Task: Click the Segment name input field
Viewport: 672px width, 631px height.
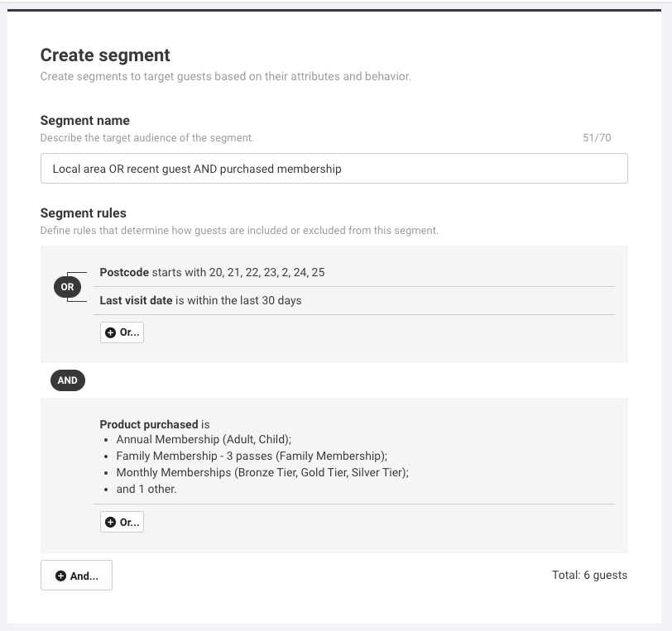Action: point(334,169)
